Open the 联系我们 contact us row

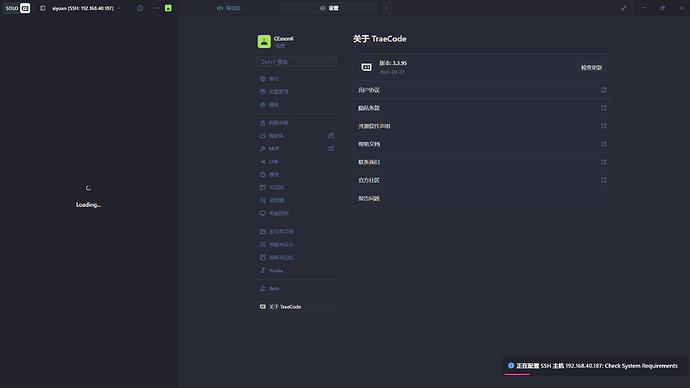[x=482, y=162]
